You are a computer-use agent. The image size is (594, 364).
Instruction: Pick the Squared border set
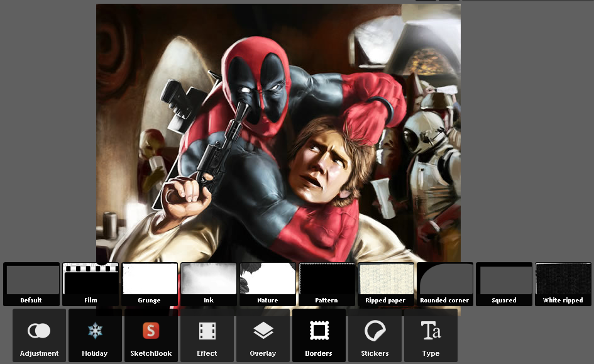tap(504, 284)
